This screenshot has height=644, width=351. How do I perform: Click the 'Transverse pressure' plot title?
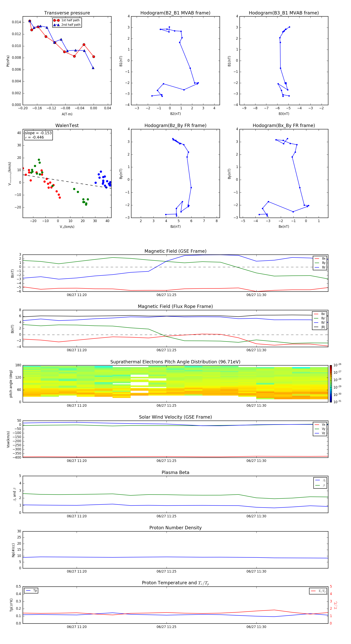tap(67, 13)
